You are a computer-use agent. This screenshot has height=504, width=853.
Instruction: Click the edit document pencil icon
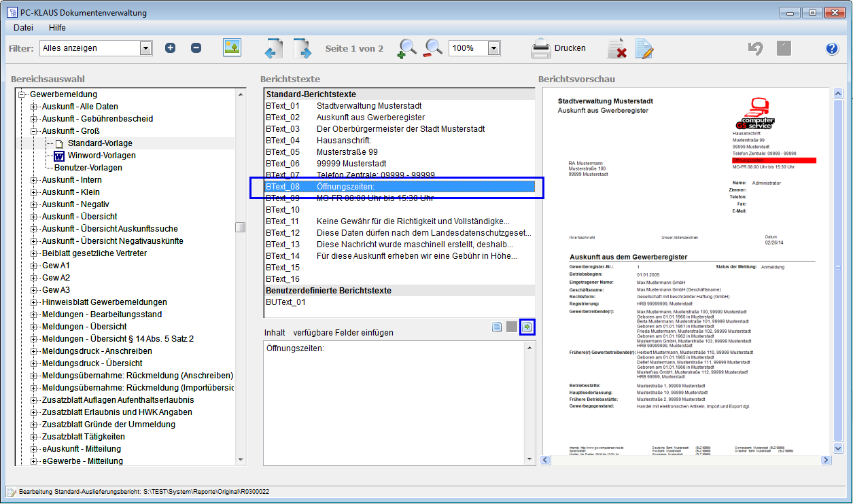(x=644, y=48)
